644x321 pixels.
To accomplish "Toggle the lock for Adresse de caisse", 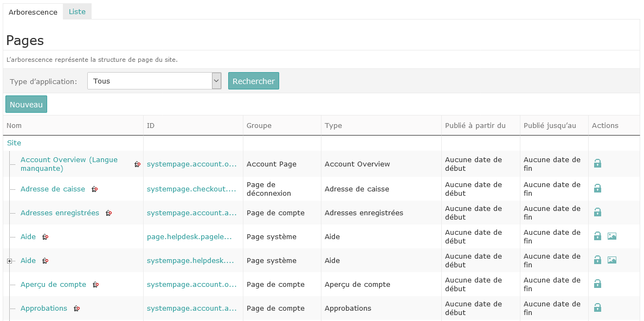I will (597, 188).
